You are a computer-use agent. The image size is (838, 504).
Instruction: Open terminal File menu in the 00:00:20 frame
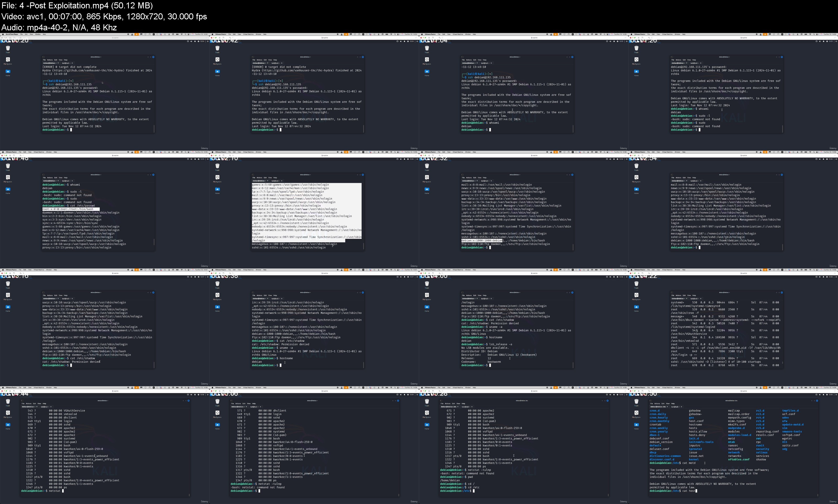click(44, 60)
